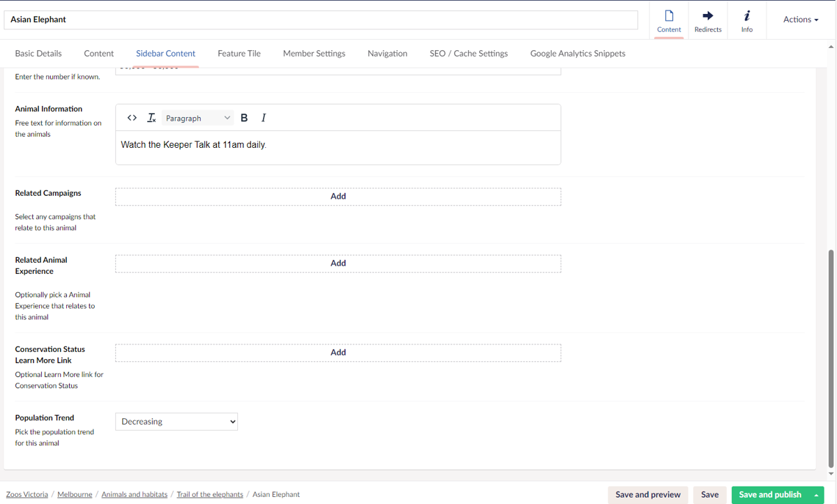
Task: Click the Save and preview button
Action: click(x=648, y=495)
